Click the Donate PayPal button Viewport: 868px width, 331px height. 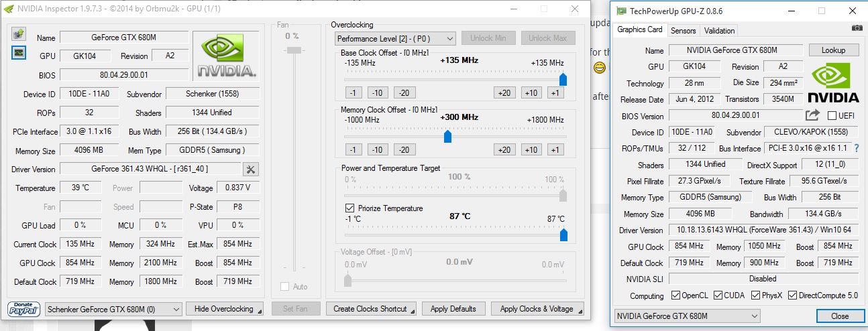(x=24, y=309)
